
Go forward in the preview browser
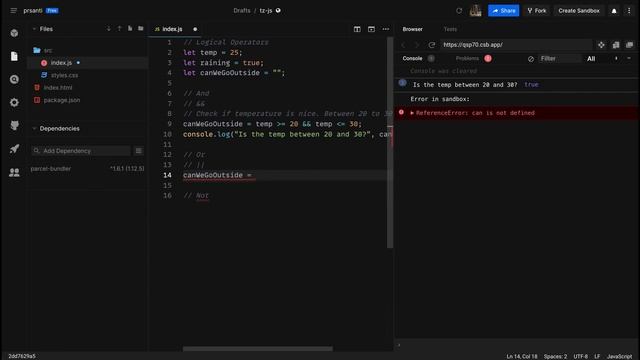click(x=417, y=45)
